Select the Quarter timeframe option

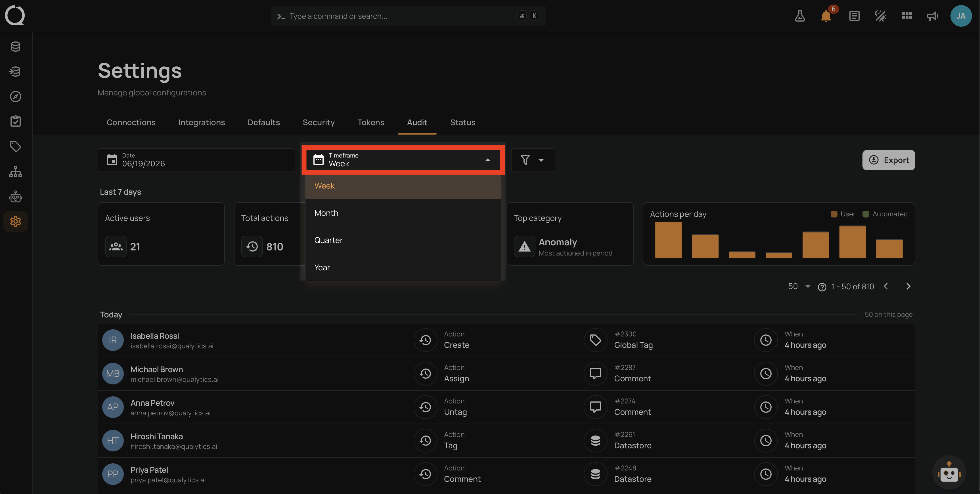click(x=403, y=240)
